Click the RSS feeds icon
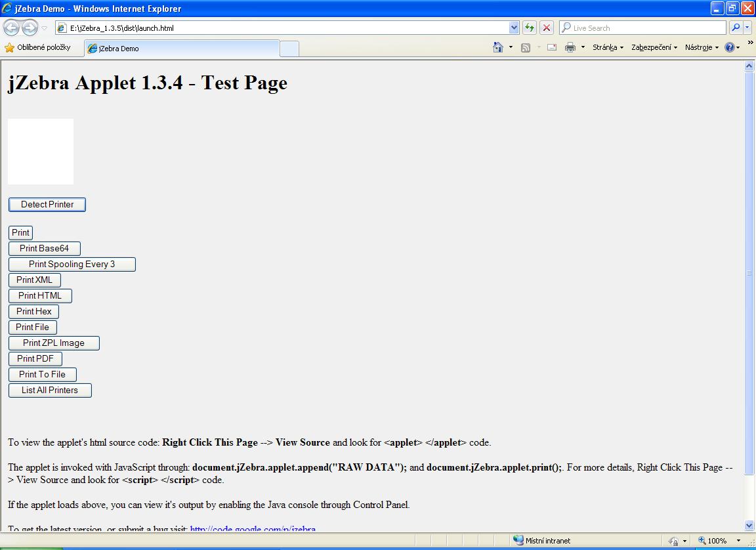 (526, 47)
